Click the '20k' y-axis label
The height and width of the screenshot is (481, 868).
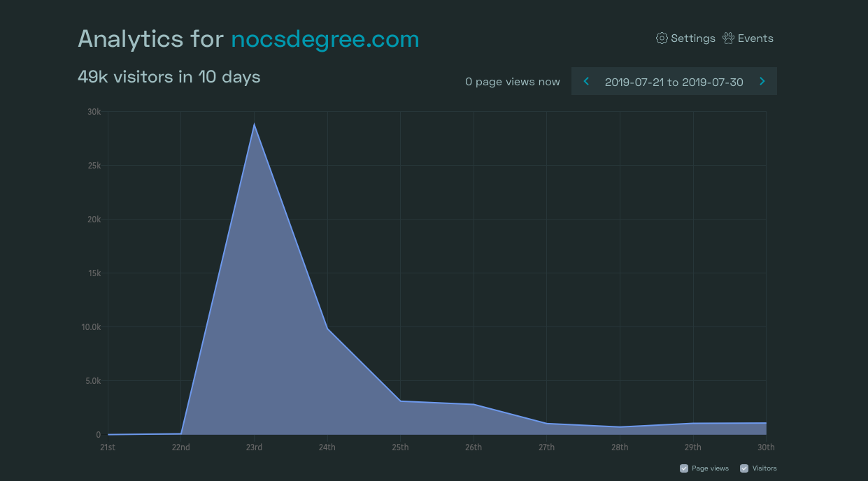coord(94,220)
